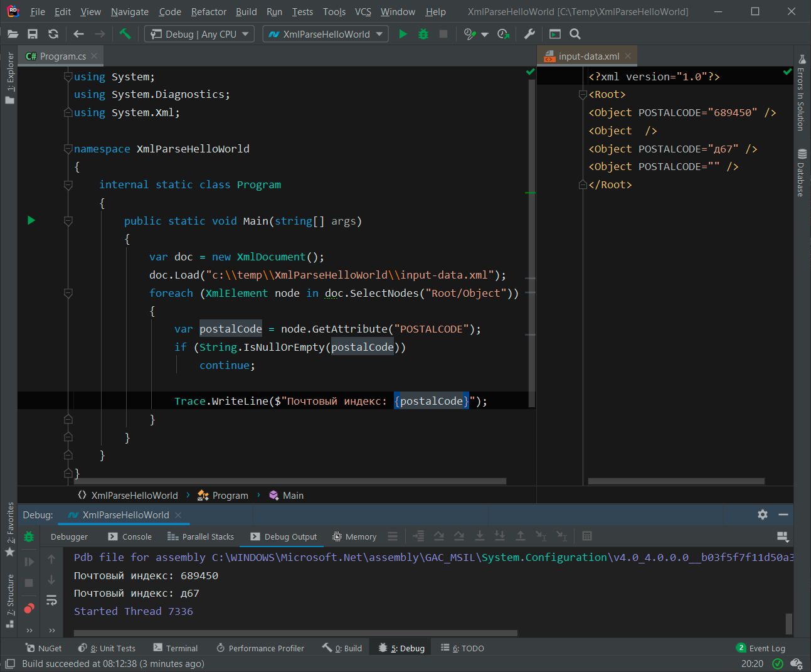This screenshot has height=672, width=811.
Task: Click the green check inspection status icon
Action: (778, 664)
